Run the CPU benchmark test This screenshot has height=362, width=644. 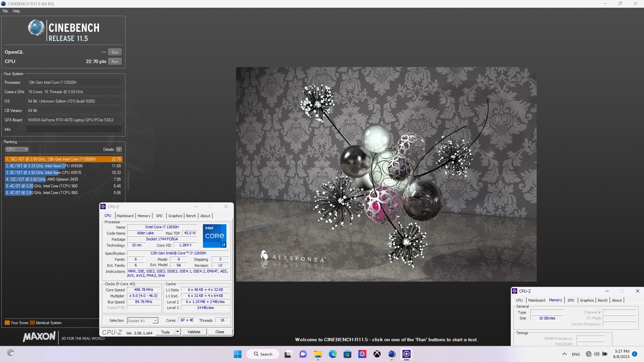115,62
